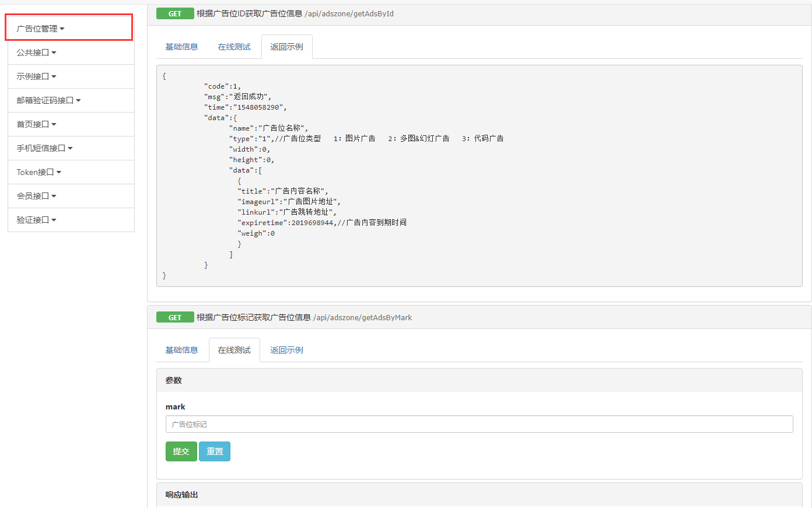Click the "expiretime":2019698944 line

coord(322,223)
